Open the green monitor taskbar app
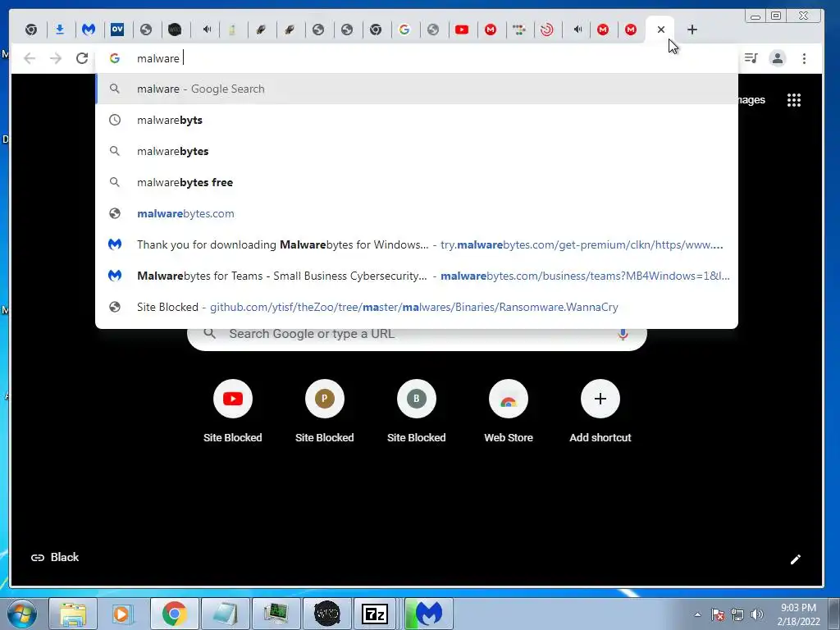The image size is (840, 630). 276,614
